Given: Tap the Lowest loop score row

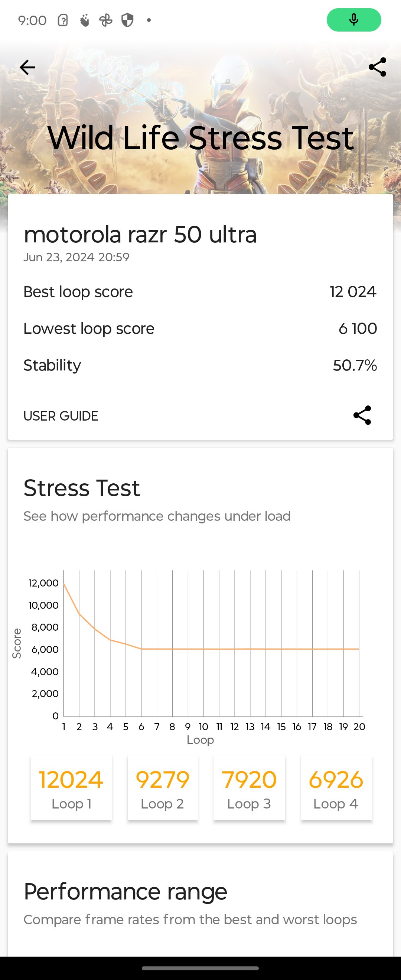Looking at the screenshot, I should [x=200, y=328].
